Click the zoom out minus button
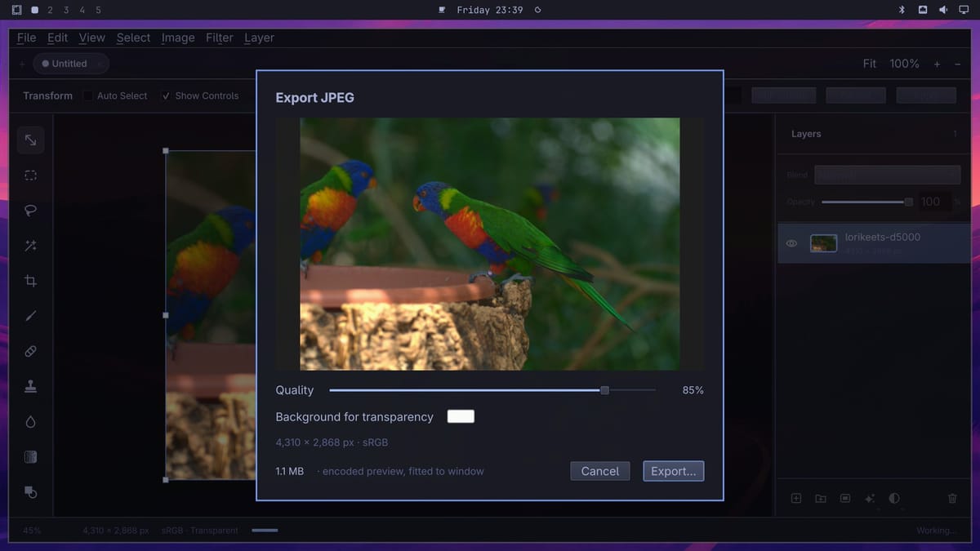Viewport: 980px width, 551px height. click(x=957, y=64)
